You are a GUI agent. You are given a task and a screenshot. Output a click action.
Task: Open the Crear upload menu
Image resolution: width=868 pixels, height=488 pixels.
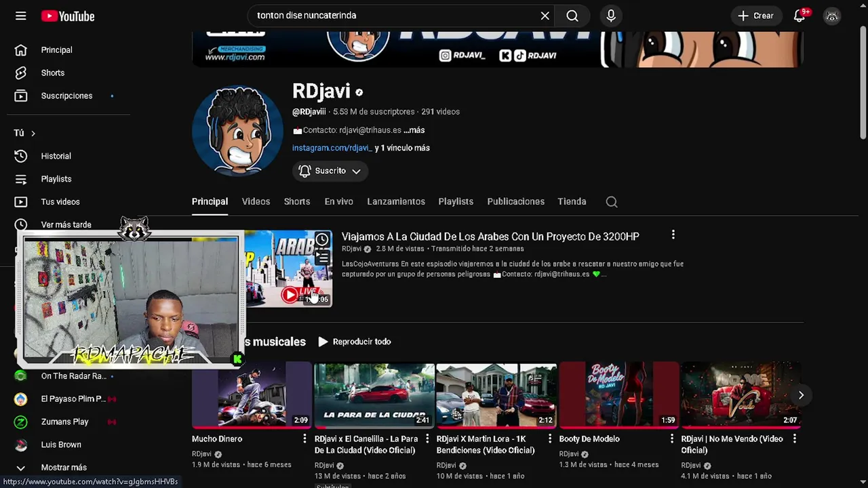[x=755, y=16]
